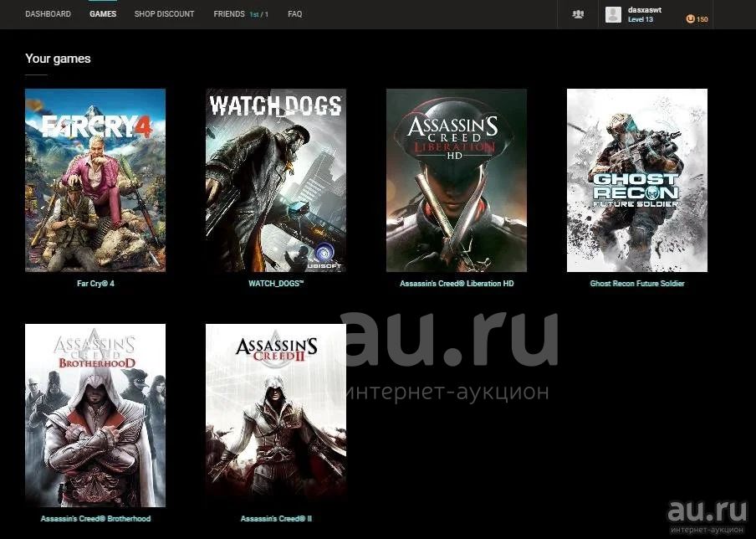Click the Assassin's Creed II cover art
The width and height of the screenshot is (756, 539).
276,415
